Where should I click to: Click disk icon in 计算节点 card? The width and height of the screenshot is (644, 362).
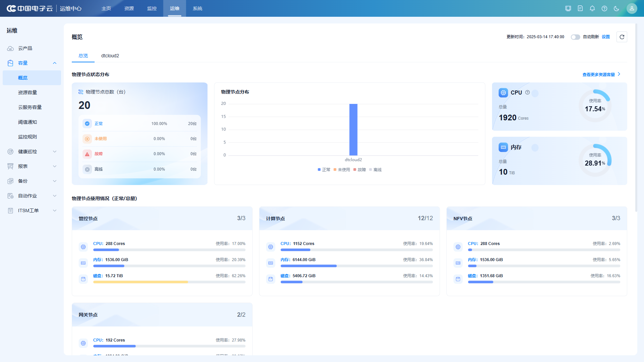pyautogui.click(x=271, y=279)
